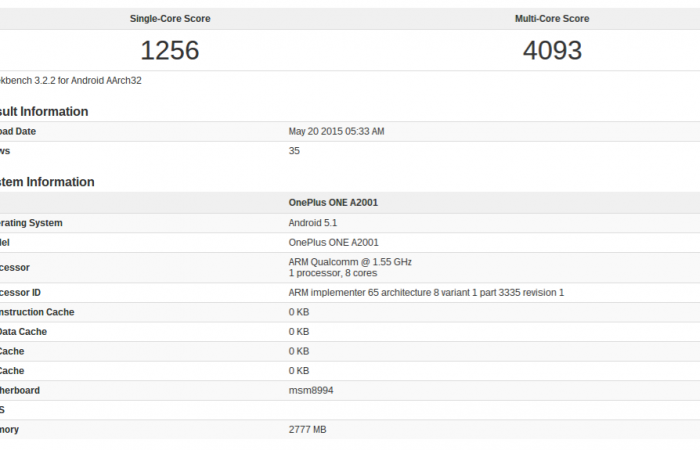
Task: Select the ARM implementer 65 processor ID value
Action: click(426, 292)
